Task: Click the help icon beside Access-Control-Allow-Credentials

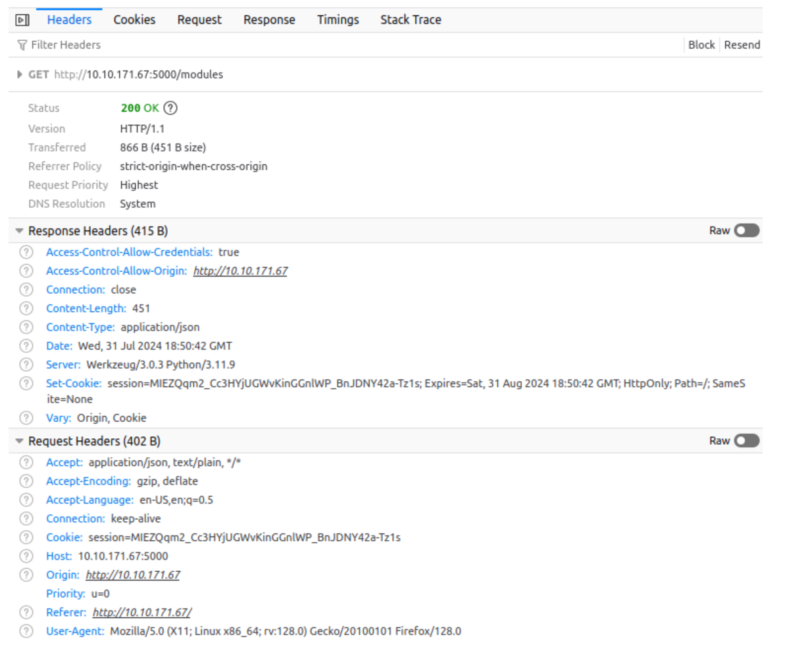Action: [26, 252]
